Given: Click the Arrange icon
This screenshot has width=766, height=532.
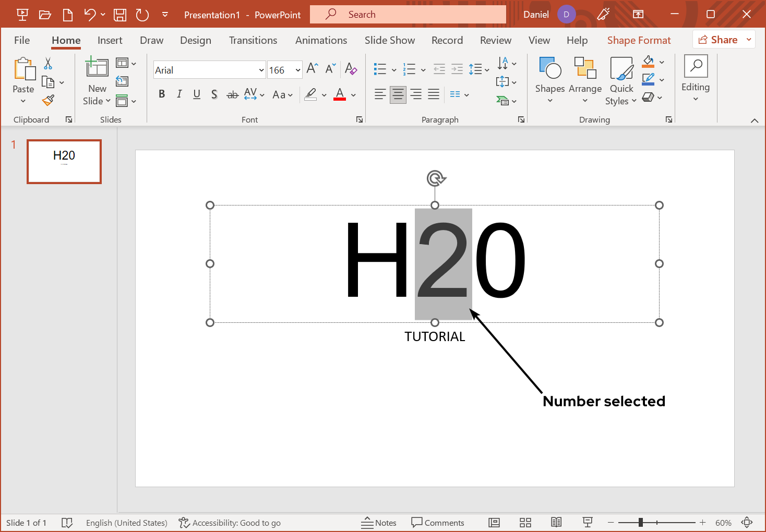Looking at the screenshot, I should click(x=585, y=81).
